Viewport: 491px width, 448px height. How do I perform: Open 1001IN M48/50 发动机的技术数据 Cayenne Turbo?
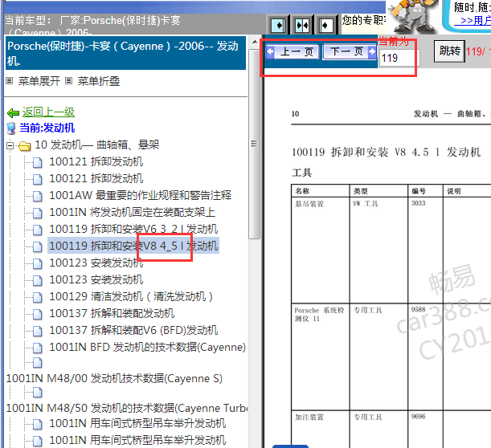(127, 409)
